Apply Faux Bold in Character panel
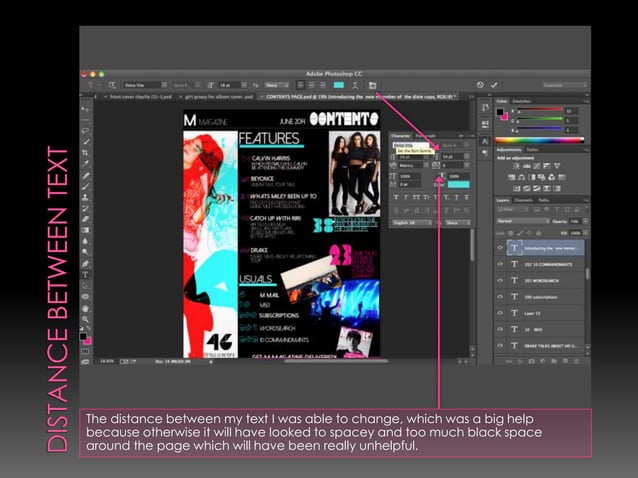 click(x=396, y=197)
